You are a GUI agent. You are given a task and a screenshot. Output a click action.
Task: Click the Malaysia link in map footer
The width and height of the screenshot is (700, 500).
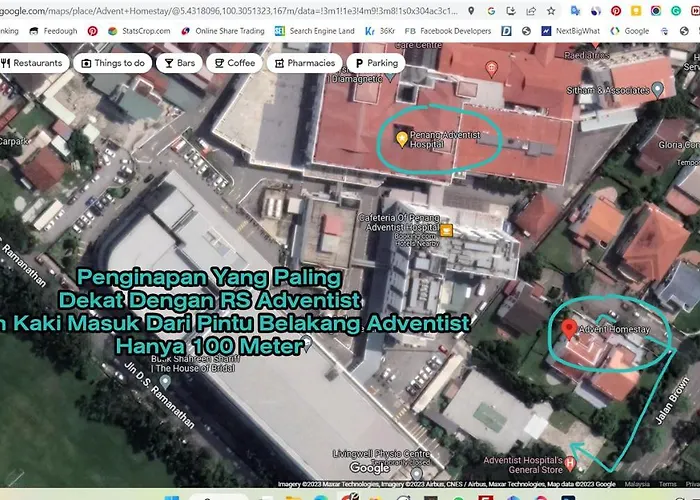click(x=637, y=484)
